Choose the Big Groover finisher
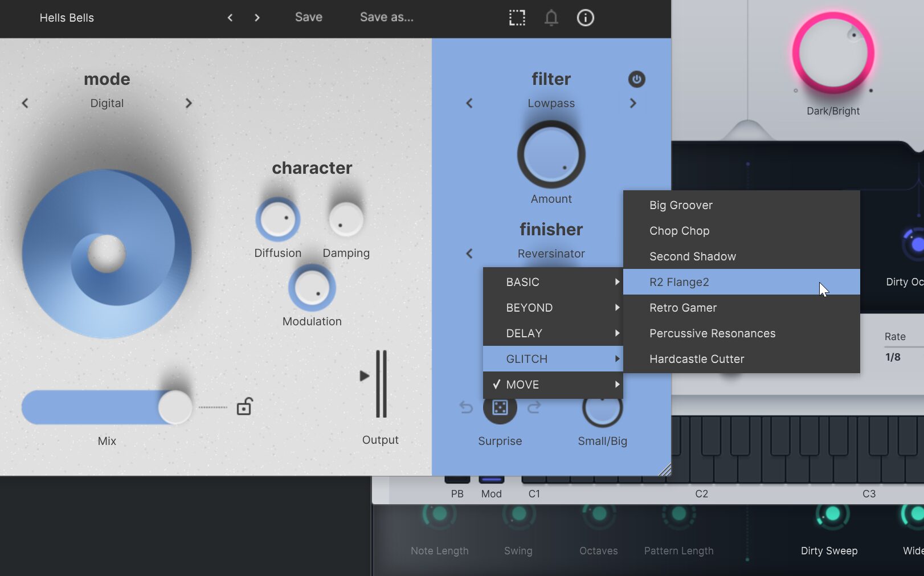This screenshot has height=576, width=924. point(742,205)
